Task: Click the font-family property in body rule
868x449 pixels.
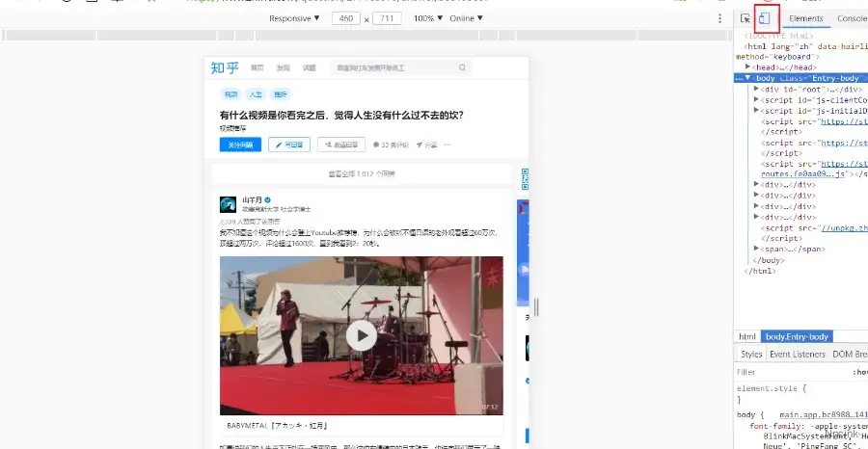Action: (x=775, y=426)
